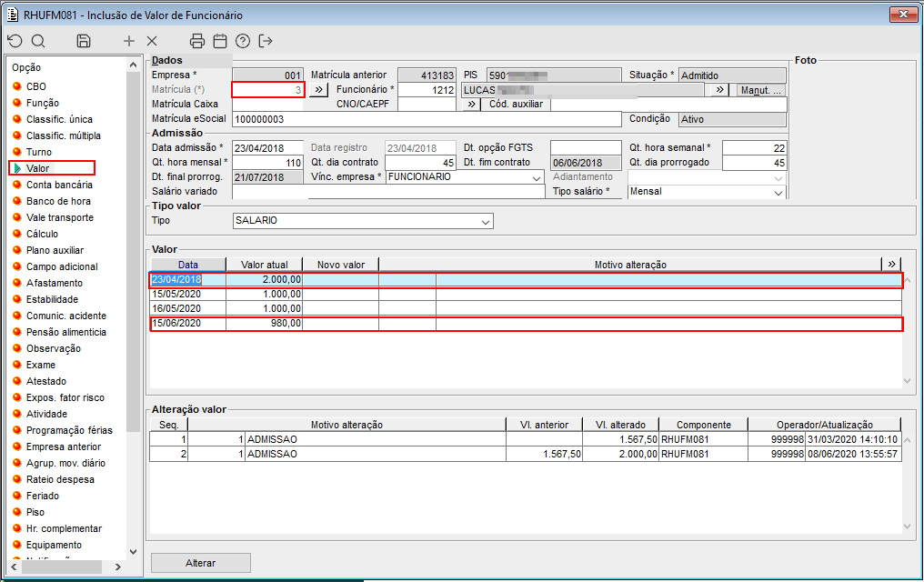Screen dimensions: 924x582
Task: Open the Vínc. empresa dropdown
Action: 537,177
